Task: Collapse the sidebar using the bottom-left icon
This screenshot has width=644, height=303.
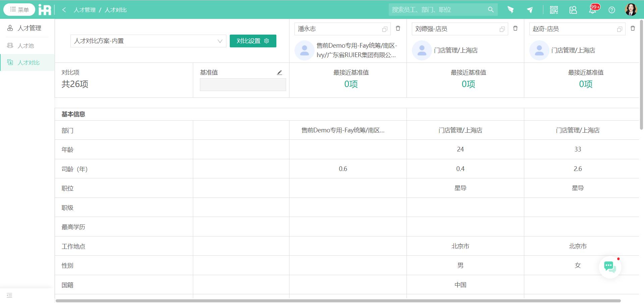Action: pos(9,296)
